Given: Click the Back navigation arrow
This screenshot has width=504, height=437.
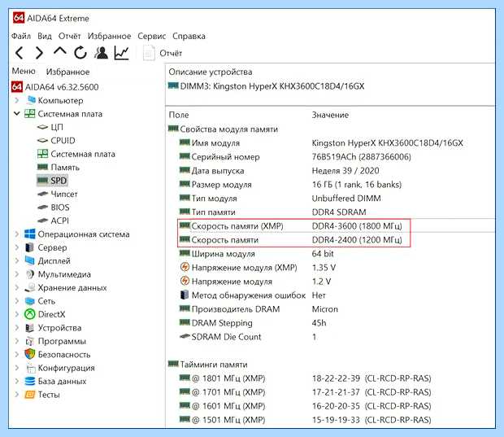Looking at the screenshot, I should [20, 53].
